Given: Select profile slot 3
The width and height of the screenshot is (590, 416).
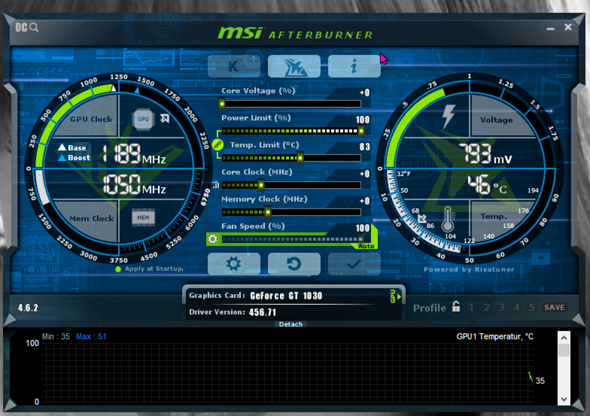Looking at the screenshot, I should click(x=502, y=308).
